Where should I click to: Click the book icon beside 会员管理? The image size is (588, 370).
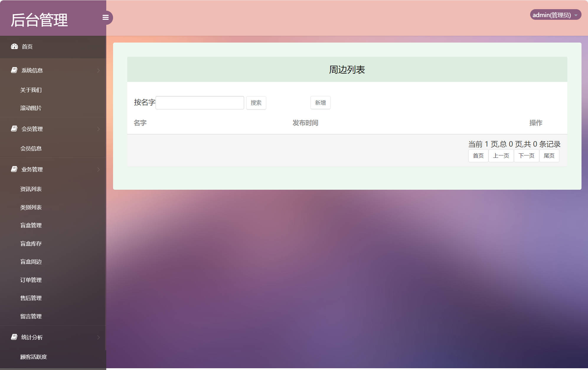(x=14, y=129)
